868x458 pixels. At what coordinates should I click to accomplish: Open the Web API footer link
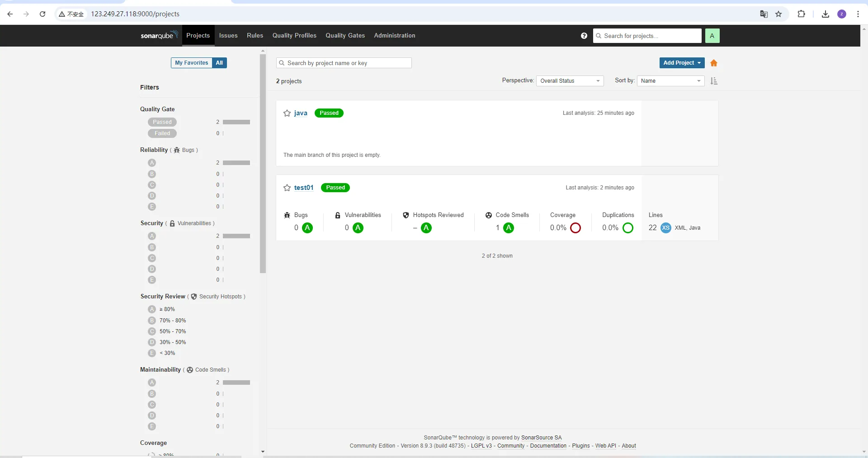(x=606, y=446)
